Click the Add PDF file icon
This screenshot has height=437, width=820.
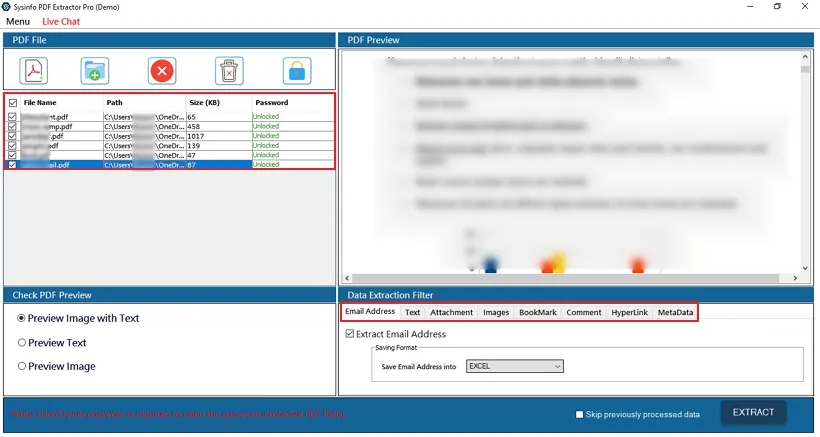click(x=34, y=71)
